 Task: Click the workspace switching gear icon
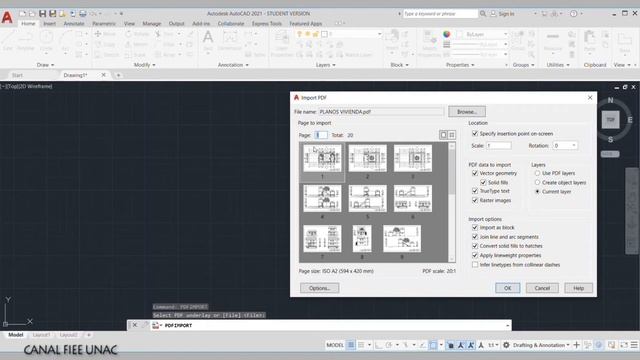pyautogui.click(x=506, y=345)
